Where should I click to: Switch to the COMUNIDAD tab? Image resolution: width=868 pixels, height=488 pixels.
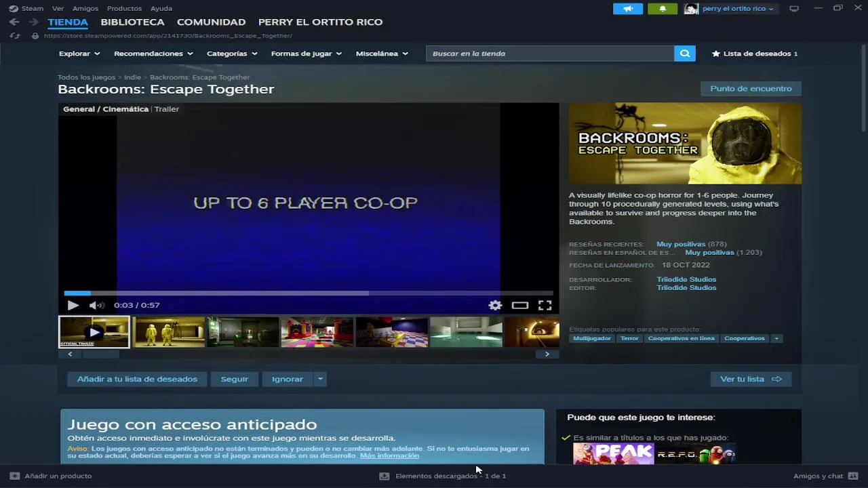click(x=211, y=22)
